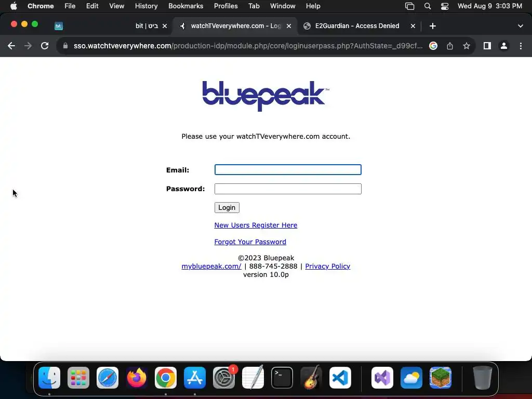Open App Store from the dock

[195, 378]
